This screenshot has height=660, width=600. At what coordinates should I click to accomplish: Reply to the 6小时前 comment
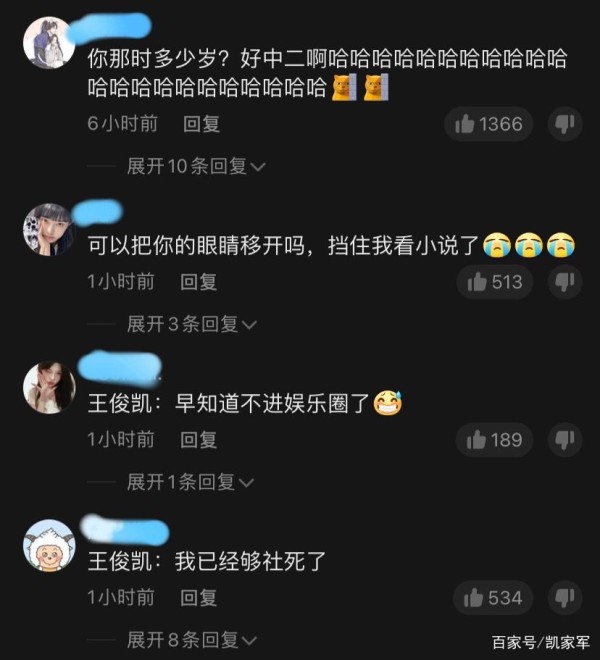[201, 124]
